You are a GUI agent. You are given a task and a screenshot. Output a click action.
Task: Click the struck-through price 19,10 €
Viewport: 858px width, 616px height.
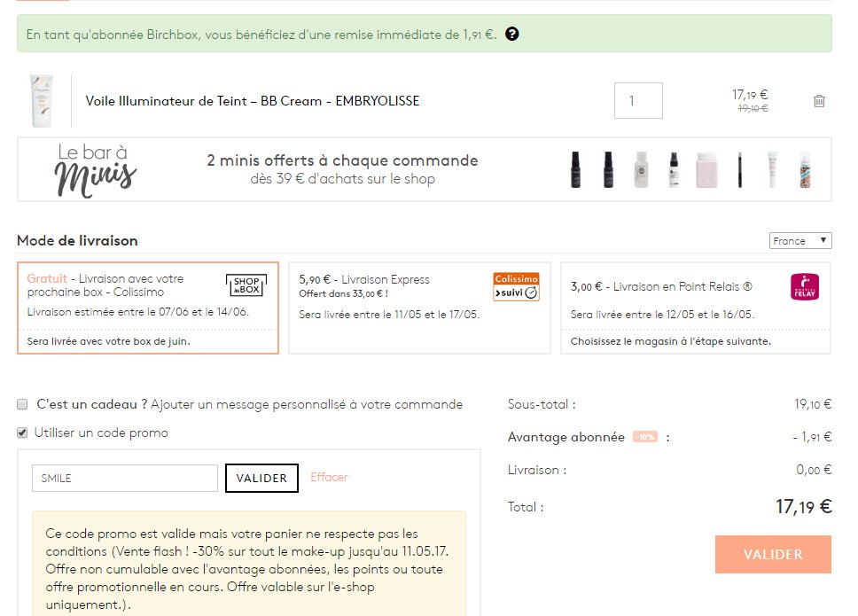click(x=753, y=108)
